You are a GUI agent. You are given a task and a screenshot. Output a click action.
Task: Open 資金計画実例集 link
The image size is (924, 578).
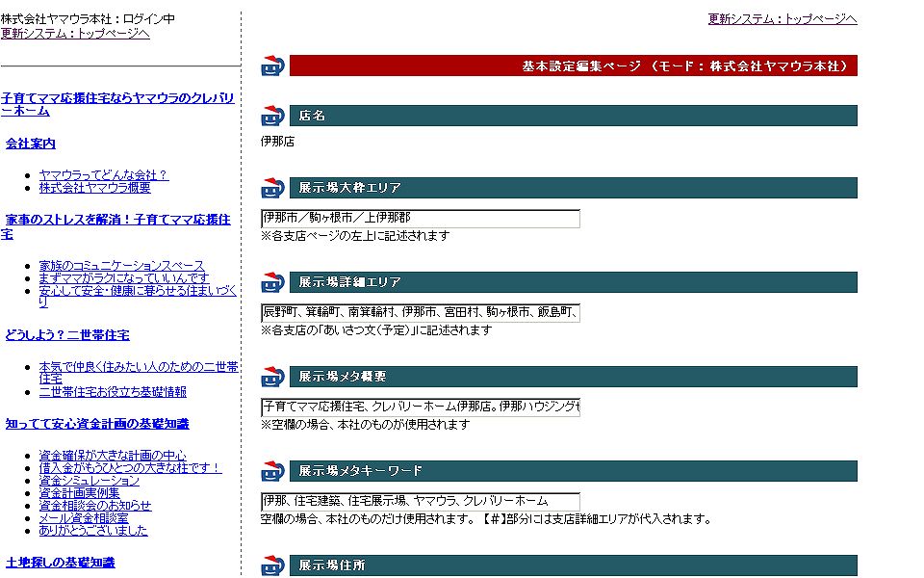(79, 492)
